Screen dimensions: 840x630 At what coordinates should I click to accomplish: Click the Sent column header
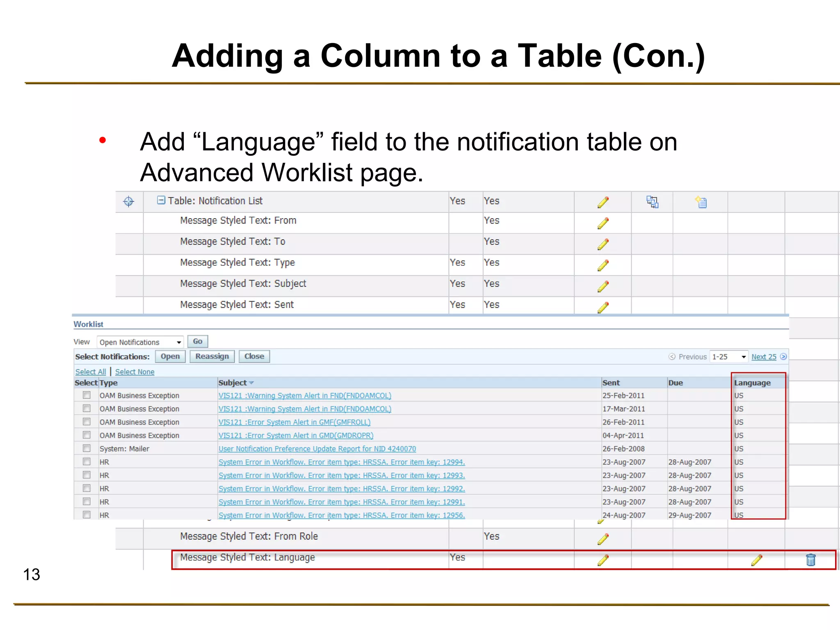(x=611, y=383)
